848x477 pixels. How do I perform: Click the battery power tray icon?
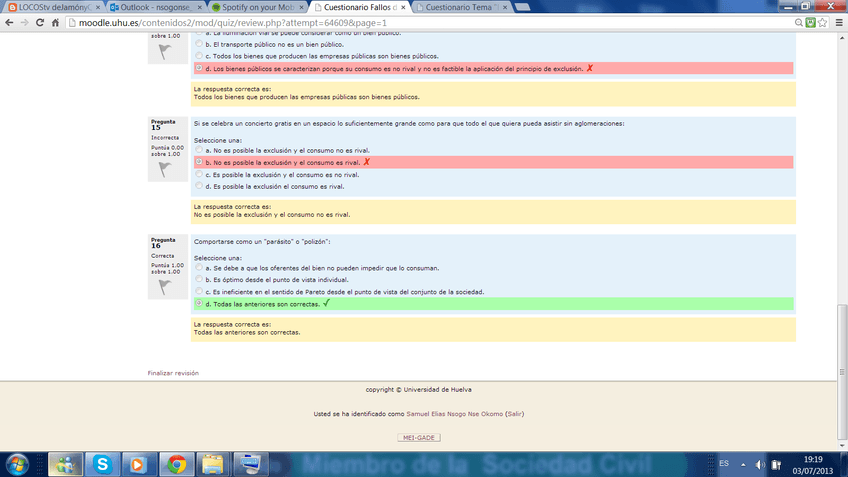click(776, 465)
